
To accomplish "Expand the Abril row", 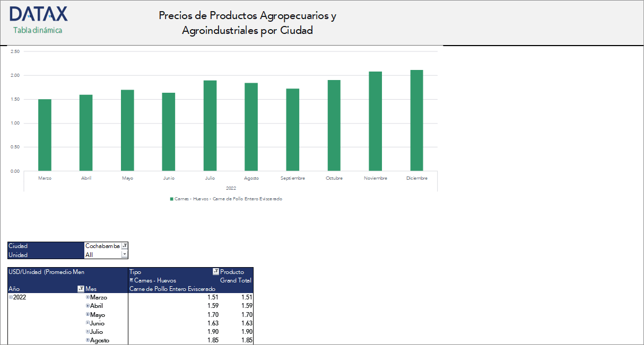I will pyautogui.click(x=88, y=305).
